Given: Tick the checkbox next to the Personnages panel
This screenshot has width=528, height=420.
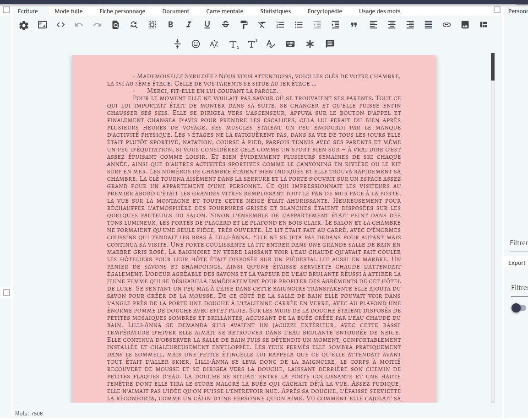Looking at the screenshot, I should [x=497, y=10].
